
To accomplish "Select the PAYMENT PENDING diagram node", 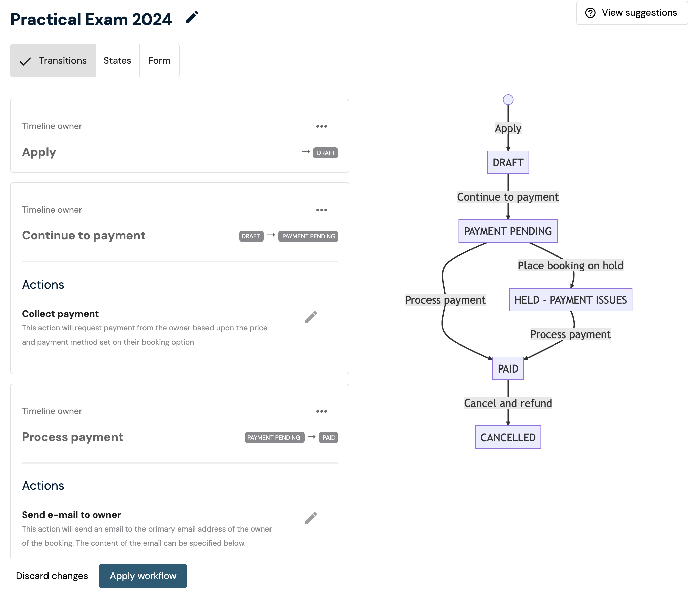I will (508, 231).
